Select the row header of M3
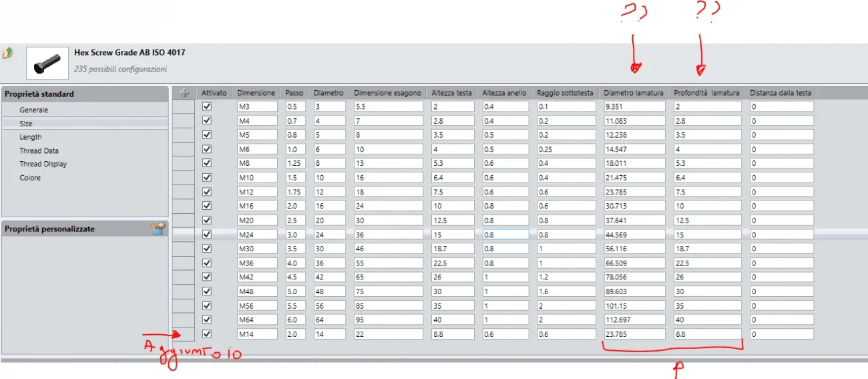The image size is (868, 379). [185, 106]
